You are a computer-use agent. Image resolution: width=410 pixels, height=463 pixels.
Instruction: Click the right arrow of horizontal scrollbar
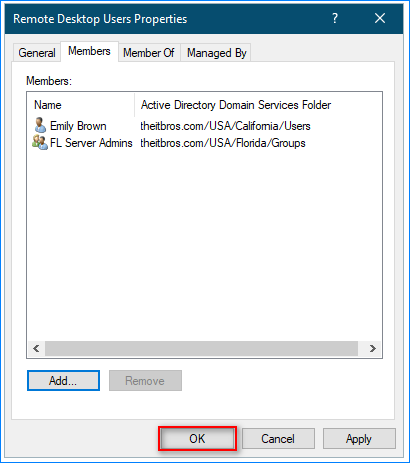click(373, 349)
